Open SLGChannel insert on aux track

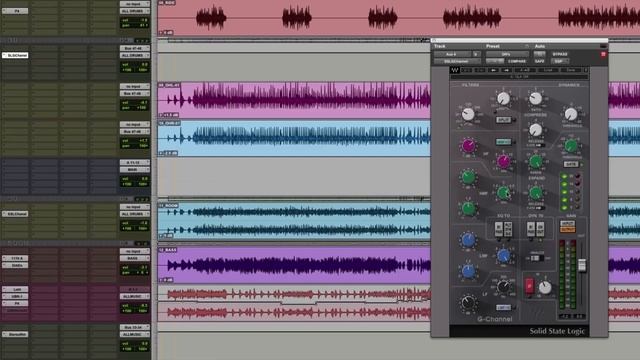(16, 55)
